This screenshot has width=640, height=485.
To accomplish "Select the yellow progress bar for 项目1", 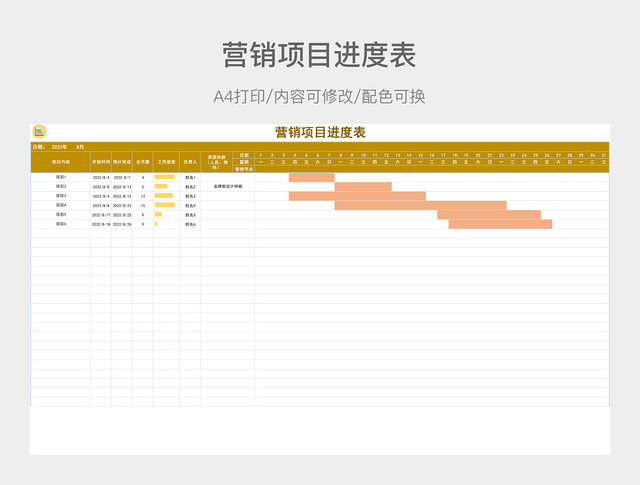I will (x=165, y=177).
